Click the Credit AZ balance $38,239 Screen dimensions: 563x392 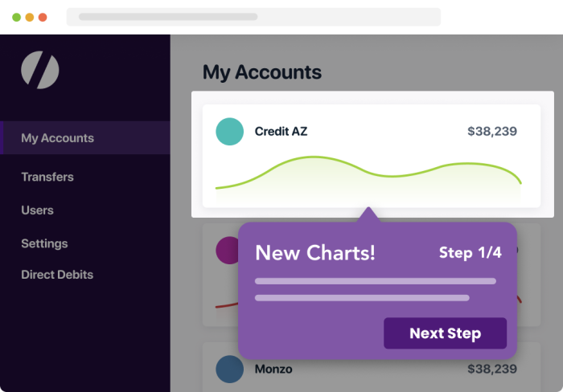[492, 131]
